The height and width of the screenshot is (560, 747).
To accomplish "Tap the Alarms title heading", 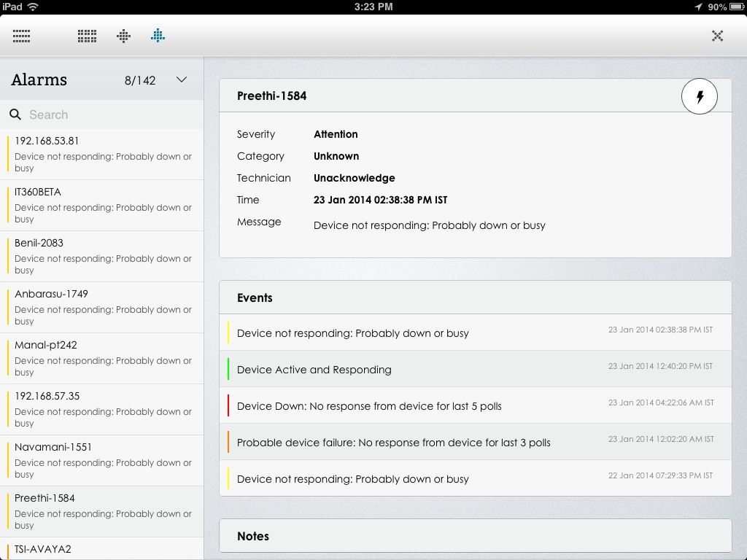I will click(39, 79).
